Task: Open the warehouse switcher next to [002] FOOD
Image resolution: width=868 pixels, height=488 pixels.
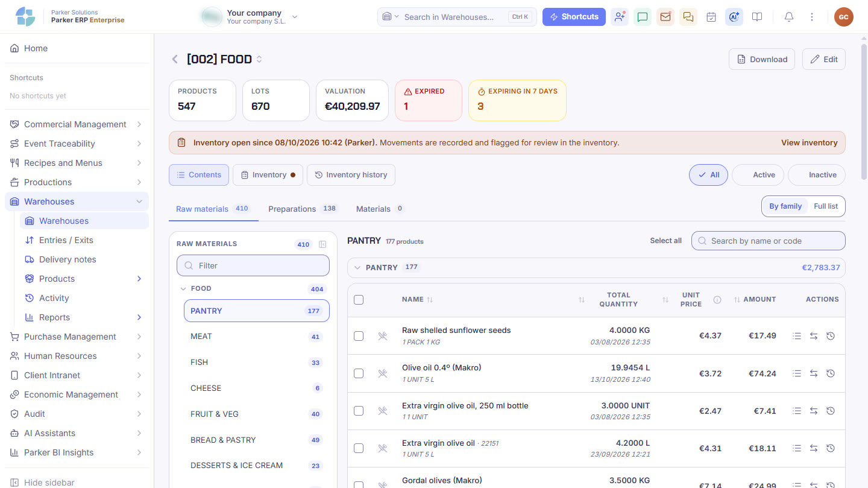Action: click(259, 59)
